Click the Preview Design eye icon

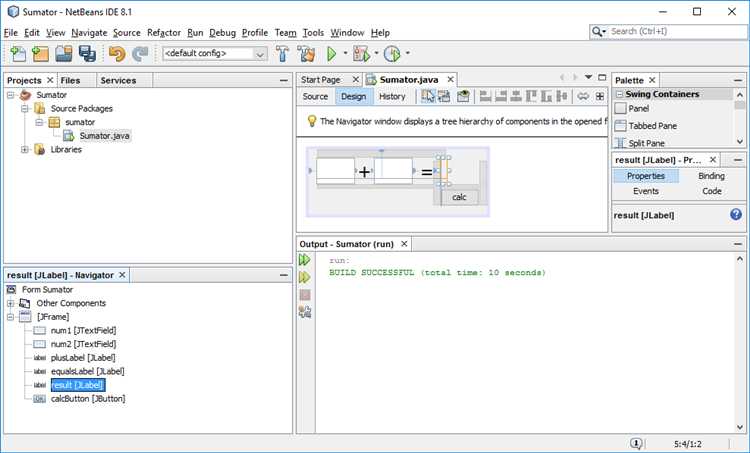pos(463,96)
